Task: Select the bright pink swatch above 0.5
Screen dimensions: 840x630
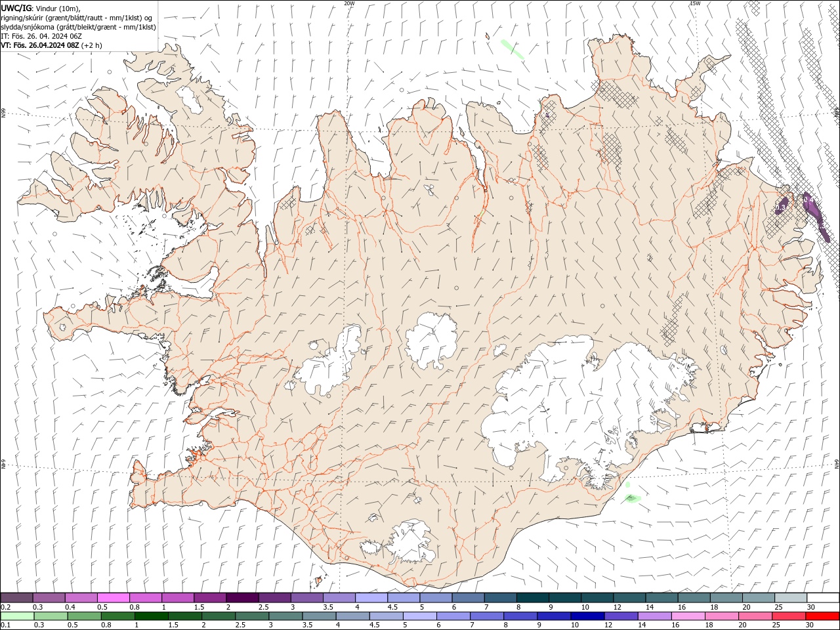Action: (113, 597)
